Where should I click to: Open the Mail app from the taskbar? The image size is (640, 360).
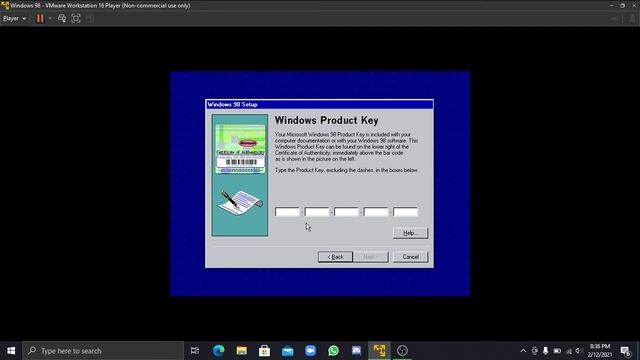tap(287, 351)
